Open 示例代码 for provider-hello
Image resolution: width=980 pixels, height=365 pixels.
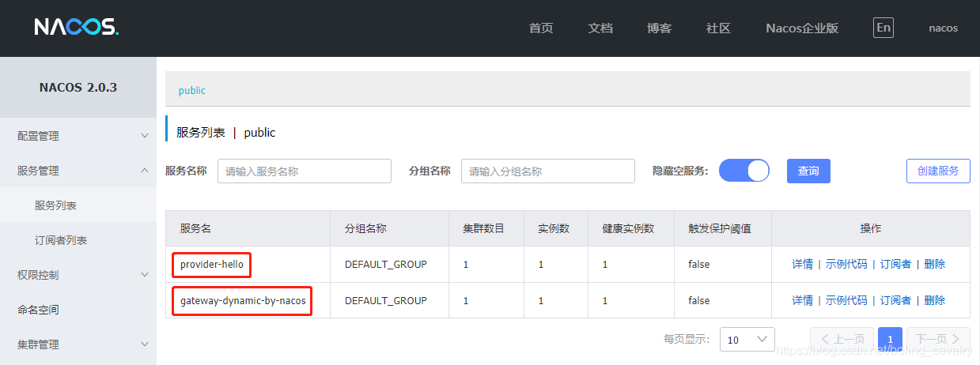(846, 264)
